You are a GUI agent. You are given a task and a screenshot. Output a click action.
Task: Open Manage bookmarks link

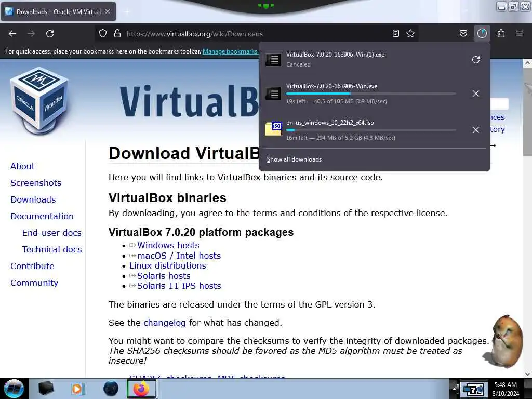(230, 51)
